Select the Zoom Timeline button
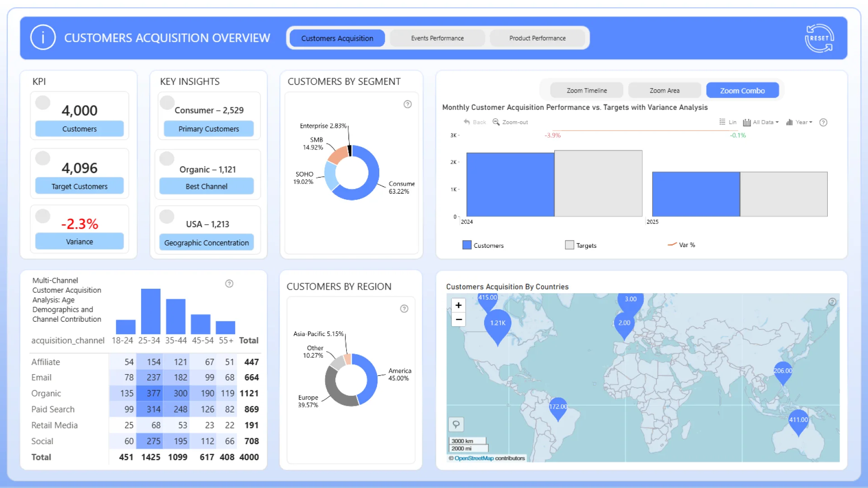The width and height of the screenshot is (868, 488). point(586,90)
